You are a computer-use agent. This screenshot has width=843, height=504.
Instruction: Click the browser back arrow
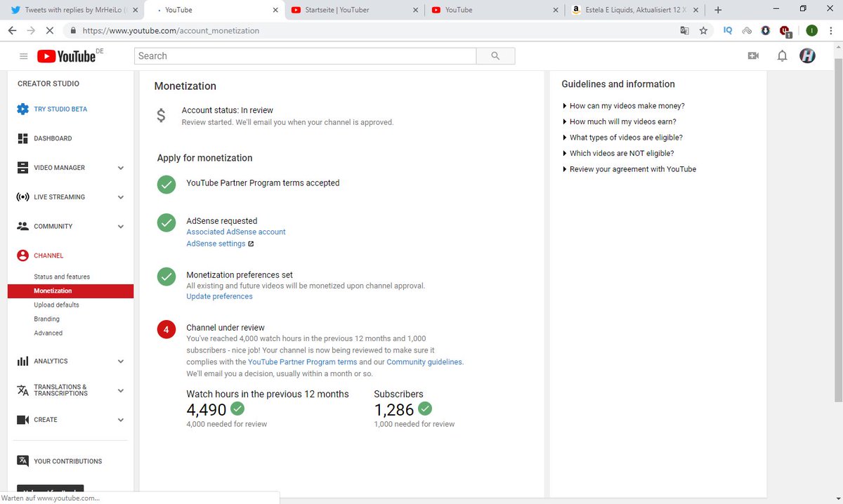[x=12, y=31]
